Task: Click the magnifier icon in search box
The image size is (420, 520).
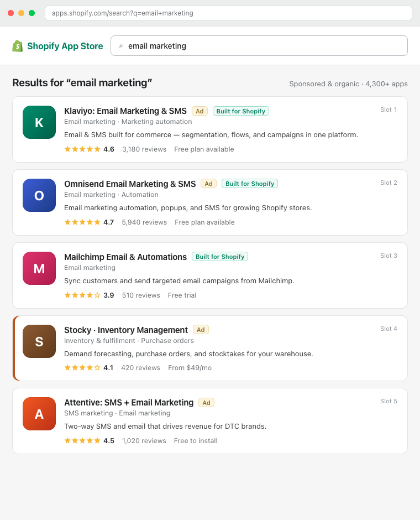Action: pyautogui.click(x=121, y=46)
